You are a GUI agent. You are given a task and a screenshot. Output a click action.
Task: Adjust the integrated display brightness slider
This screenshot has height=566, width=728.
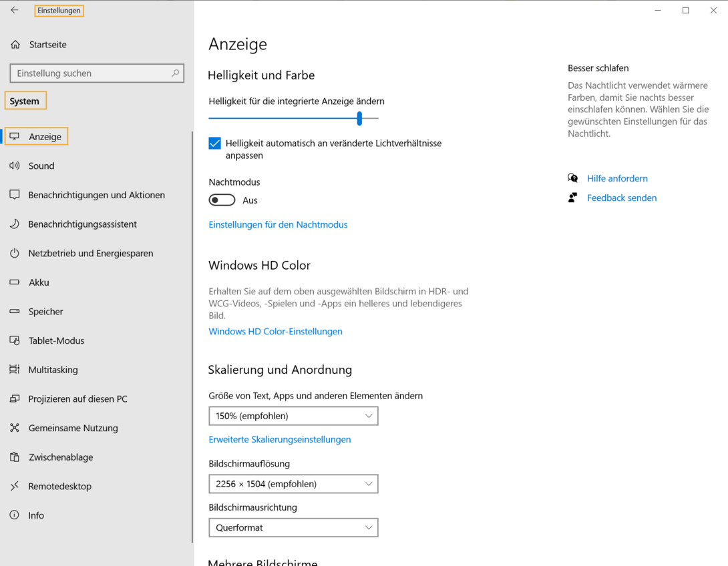point(359,118)
